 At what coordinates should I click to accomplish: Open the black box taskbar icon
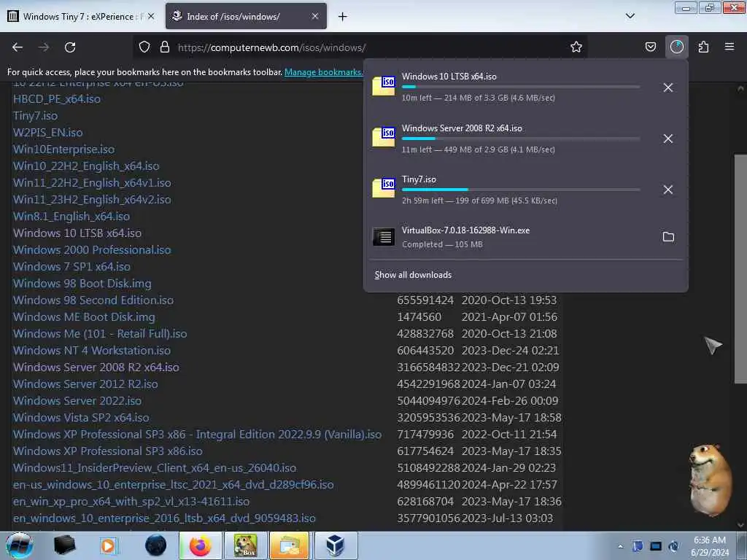[64, 545]
